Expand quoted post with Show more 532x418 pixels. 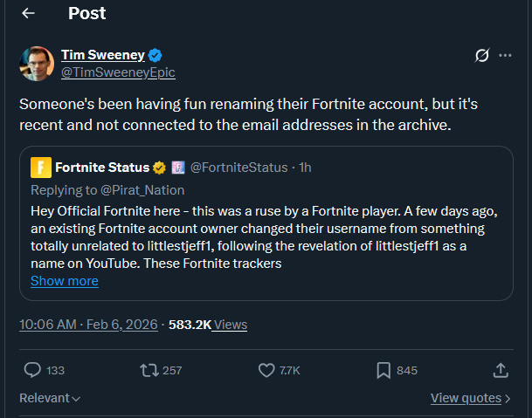(64, 281)
